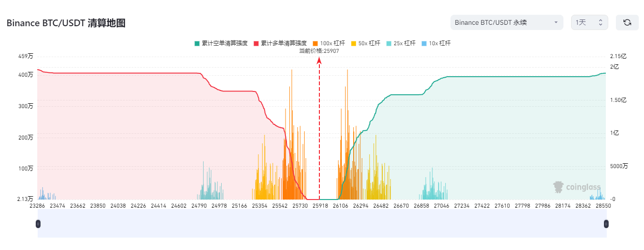Image resolution: width=644 pixels, height=250 pixels.
Task: Click the 2.13万 left axis label
Action: (25, 199)
